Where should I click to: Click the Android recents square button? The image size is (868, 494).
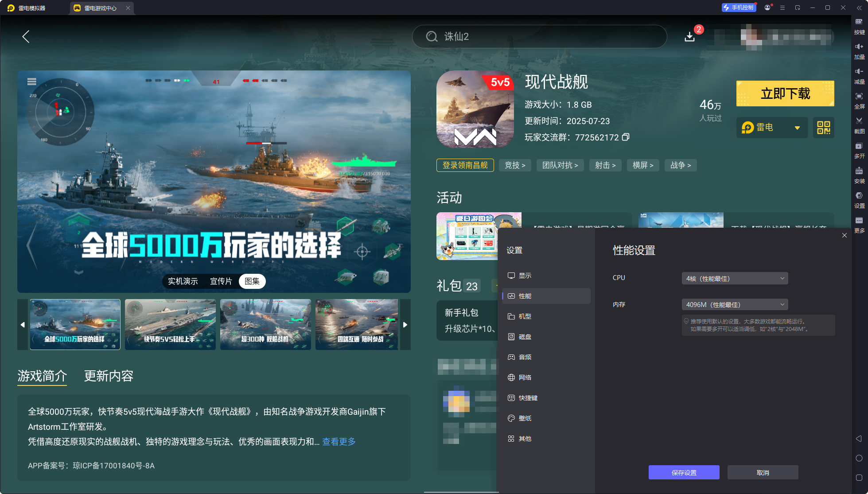pyautogui.click(x=859, y=478)
